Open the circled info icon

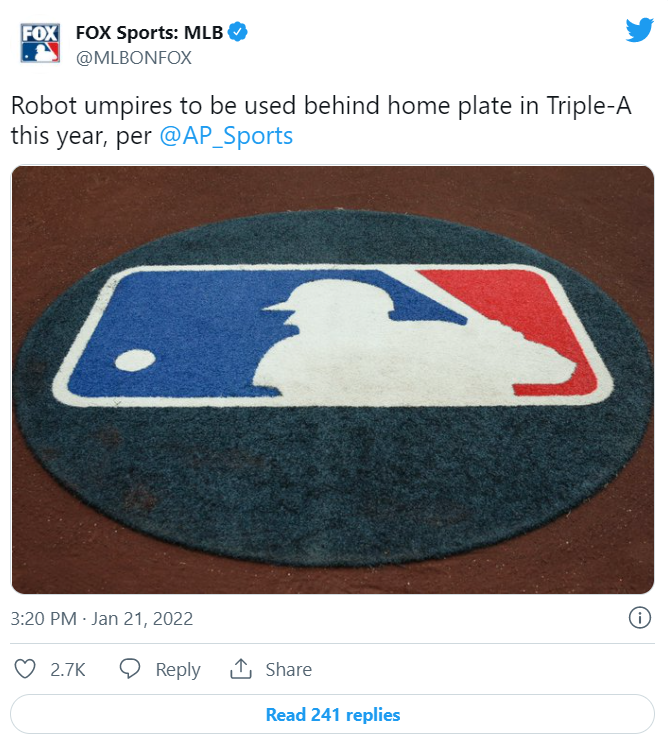pyautogui.click(x=639, y=618)
